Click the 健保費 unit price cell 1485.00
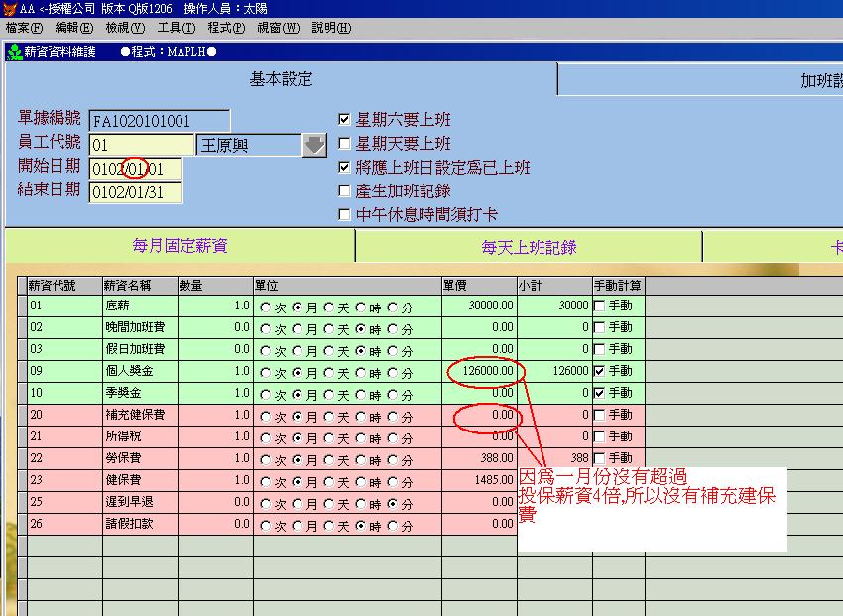Screen dimensions: 843x616 (479, 480)
